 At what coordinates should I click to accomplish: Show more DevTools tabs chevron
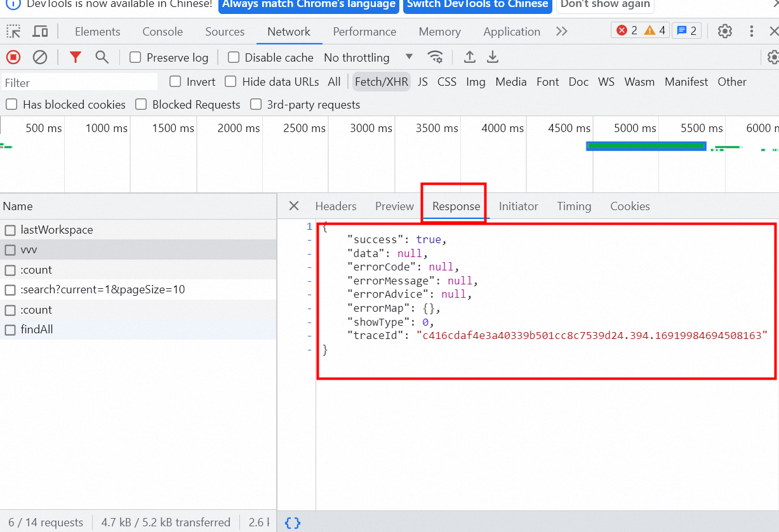(x=561, y=31)
